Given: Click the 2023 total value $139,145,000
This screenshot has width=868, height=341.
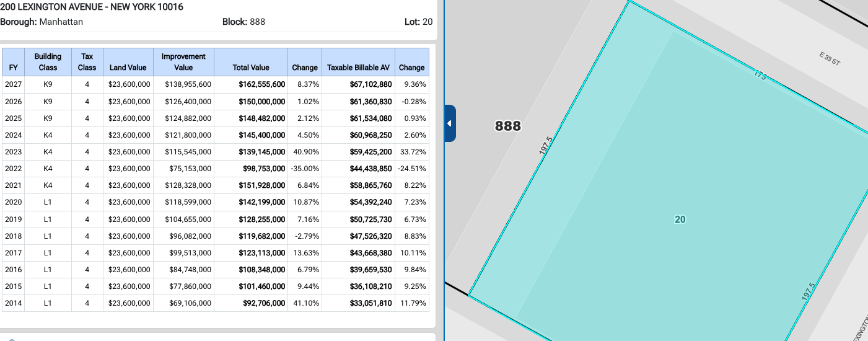Looking at the screenshot, I should (x=262, y=152).
